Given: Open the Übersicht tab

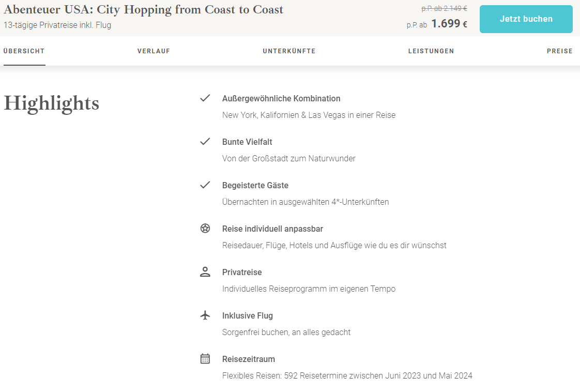Looking at the screenshot, I should click(x=24, y=51).
